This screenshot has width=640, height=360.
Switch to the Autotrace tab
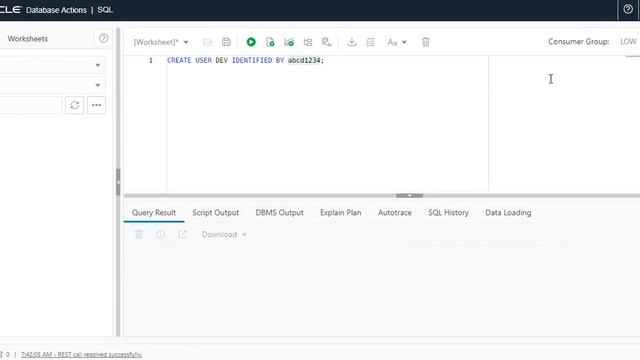(x=395, y=213)
